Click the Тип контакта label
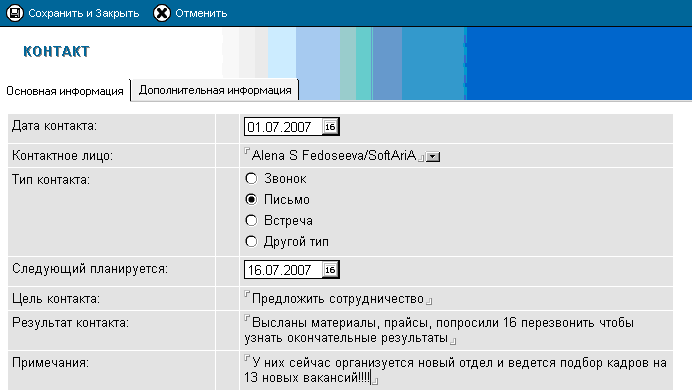Screen dimensions: 692x391 (51, 180)
